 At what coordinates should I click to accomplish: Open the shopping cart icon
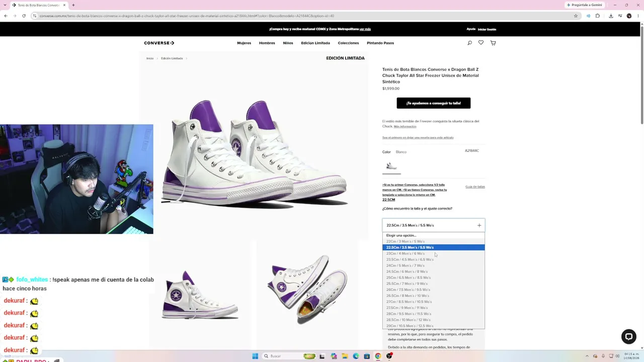pos(493,43)
